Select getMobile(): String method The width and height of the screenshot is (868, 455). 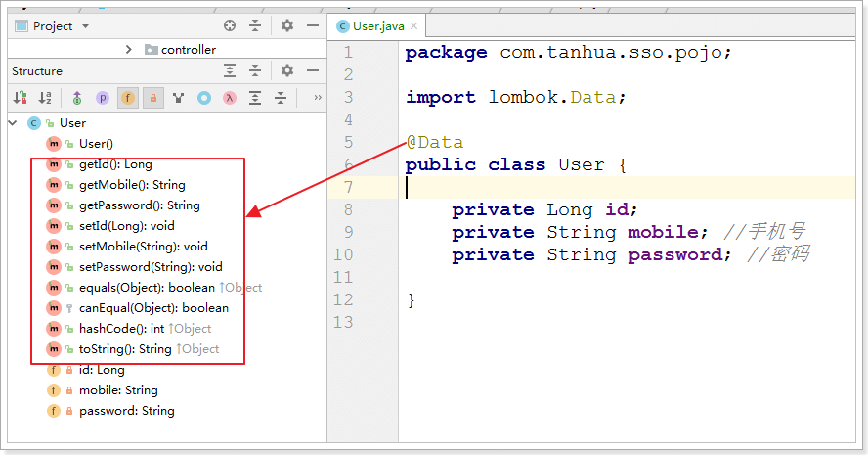(x=132, y=185)
